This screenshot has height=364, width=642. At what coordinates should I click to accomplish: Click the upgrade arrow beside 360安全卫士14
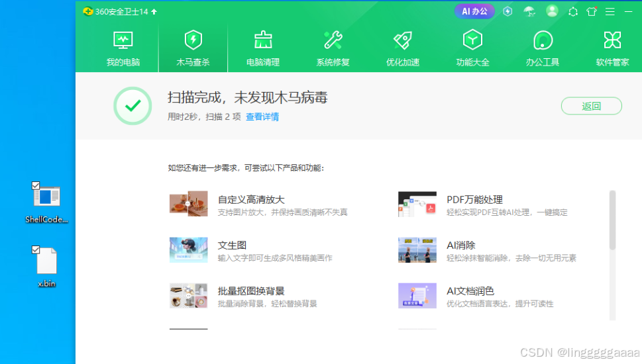154,11
